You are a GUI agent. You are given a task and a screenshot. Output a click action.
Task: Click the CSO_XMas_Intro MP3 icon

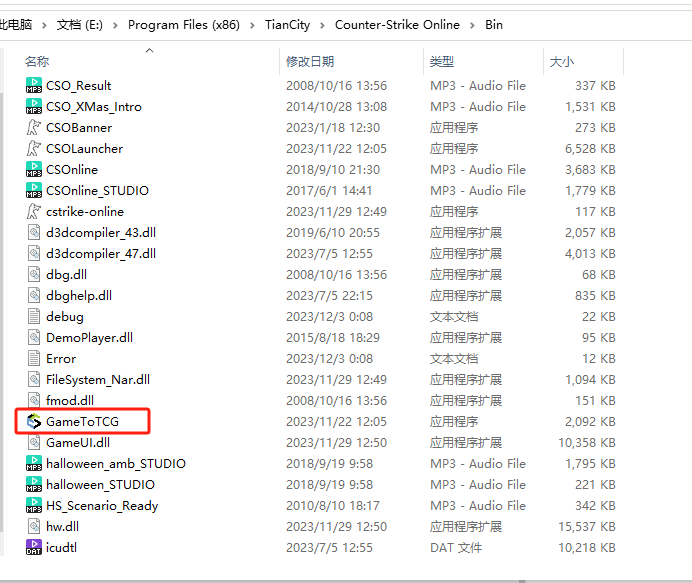point(34,106)
